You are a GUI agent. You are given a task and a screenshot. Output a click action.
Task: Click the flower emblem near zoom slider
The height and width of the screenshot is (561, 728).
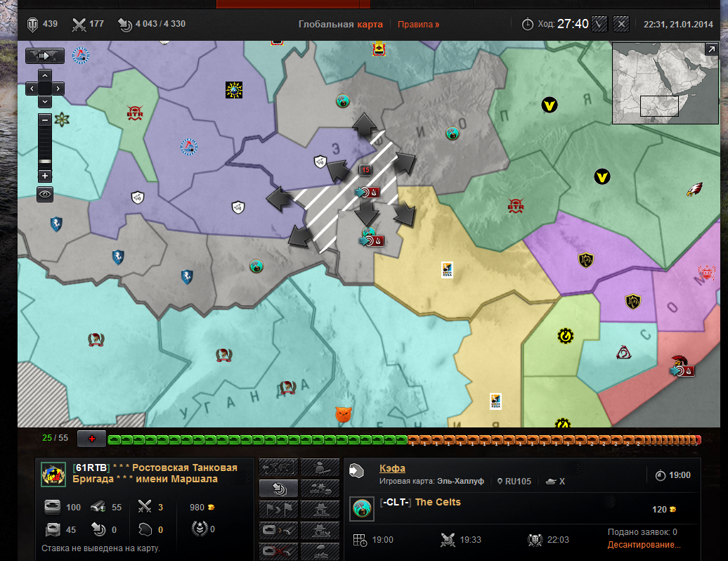(x=62, y=120)
